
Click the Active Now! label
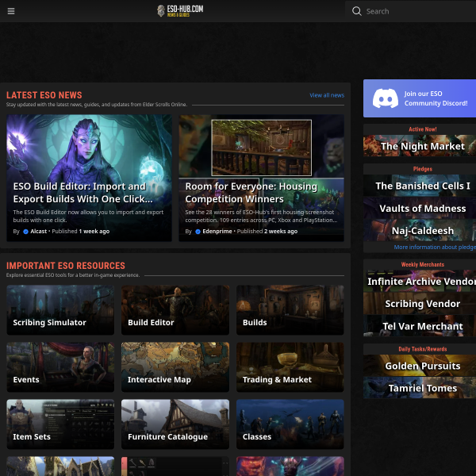pyautogui.click(x=423, y=129)
